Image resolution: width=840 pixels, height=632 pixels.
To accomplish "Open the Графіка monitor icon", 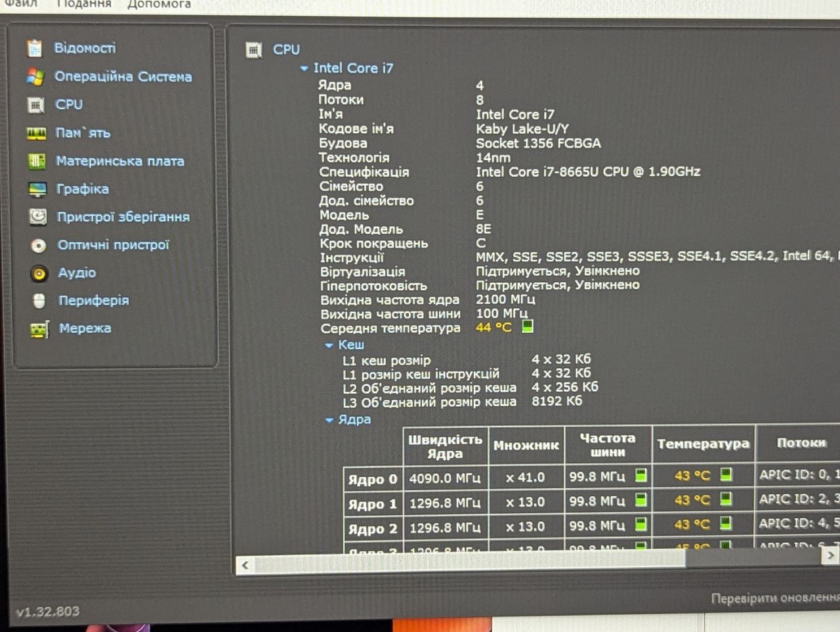I will point(38,190).
